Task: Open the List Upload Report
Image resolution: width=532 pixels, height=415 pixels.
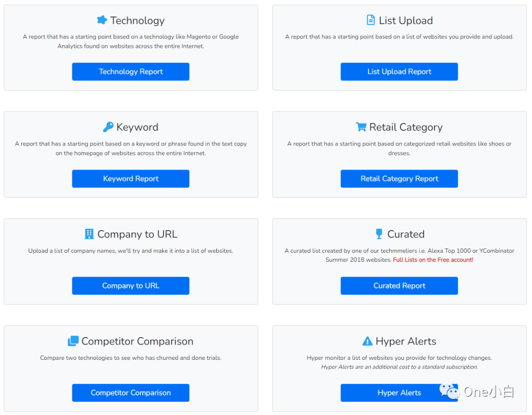Action: tap(399, 71)
